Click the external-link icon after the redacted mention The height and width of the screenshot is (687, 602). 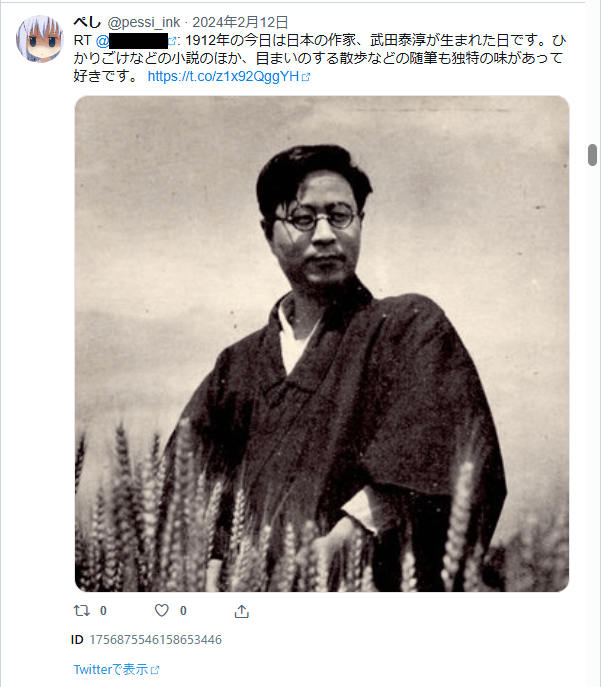click(x=172, y=41)
